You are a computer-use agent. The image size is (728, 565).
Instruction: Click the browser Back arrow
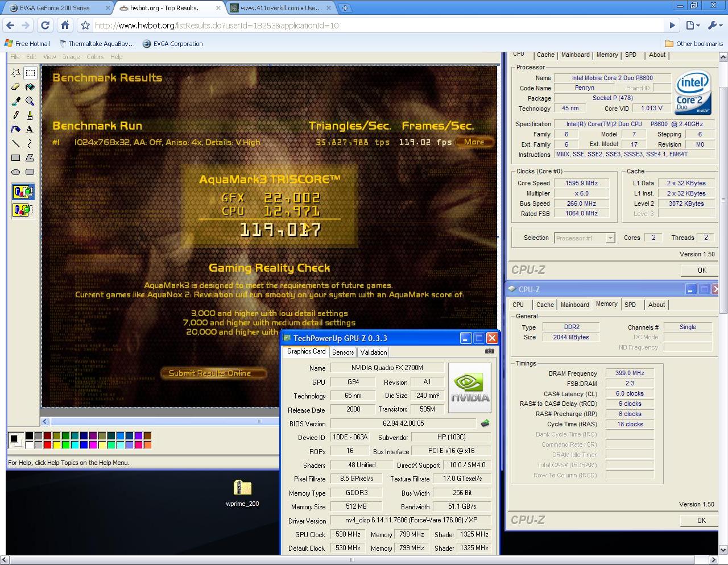[10, 26]
